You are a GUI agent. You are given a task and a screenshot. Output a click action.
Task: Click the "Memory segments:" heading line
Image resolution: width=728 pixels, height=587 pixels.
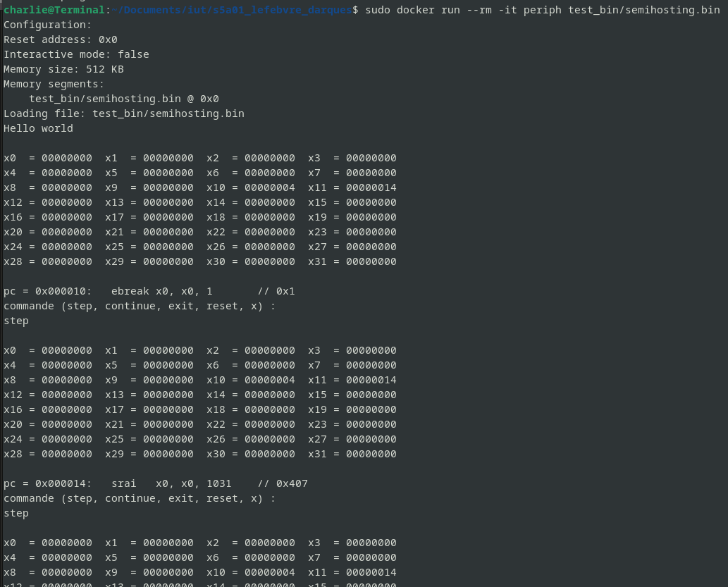click(54, 84)
